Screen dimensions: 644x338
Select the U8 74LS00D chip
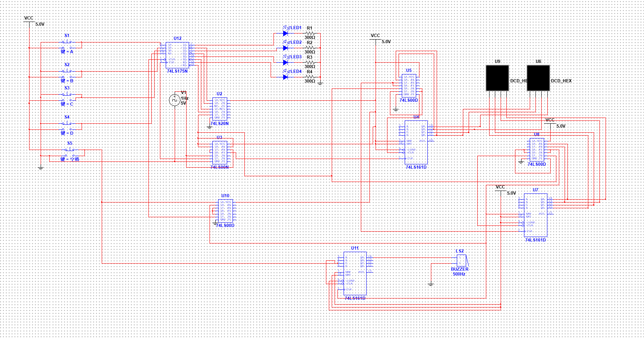(x=537, y=149)
